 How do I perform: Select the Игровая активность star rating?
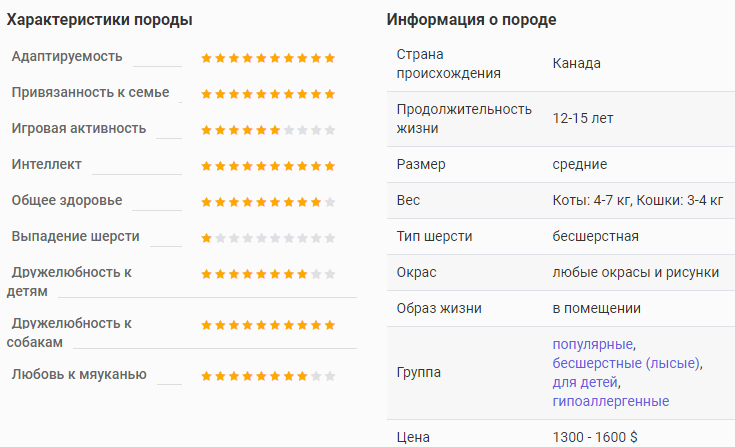pyautogui.click(x=268, y=130)
